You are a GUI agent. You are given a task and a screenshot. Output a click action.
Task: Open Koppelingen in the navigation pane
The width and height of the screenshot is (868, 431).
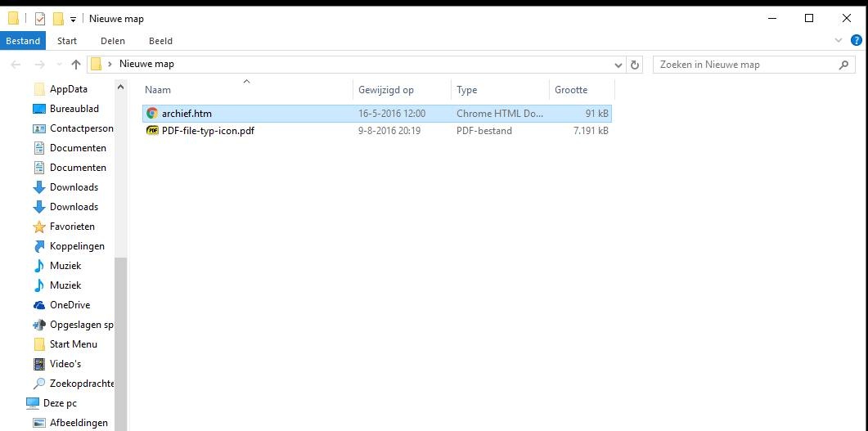click(x=77, y=246)
